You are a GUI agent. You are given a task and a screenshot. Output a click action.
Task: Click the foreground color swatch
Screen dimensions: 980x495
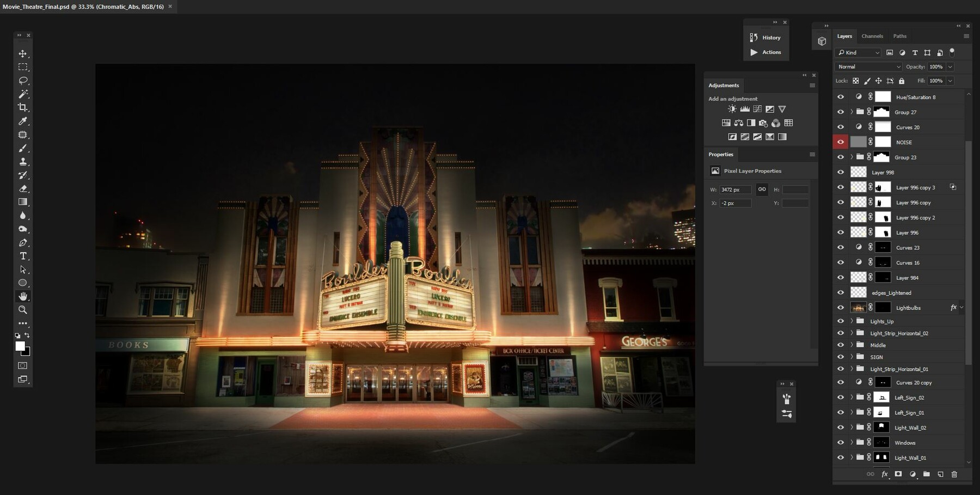coord(21,346)
